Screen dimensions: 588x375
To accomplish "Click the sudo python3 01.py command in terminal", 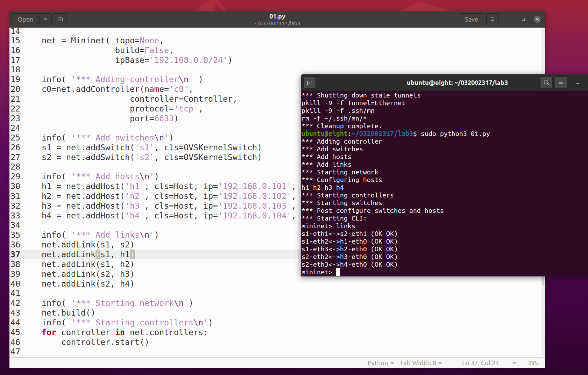I will tap(455, 134).
